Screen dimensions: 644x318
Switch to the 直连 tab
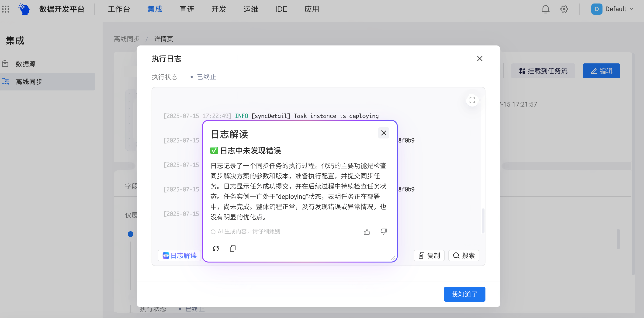pyautogui.click(x=187, y=9)
